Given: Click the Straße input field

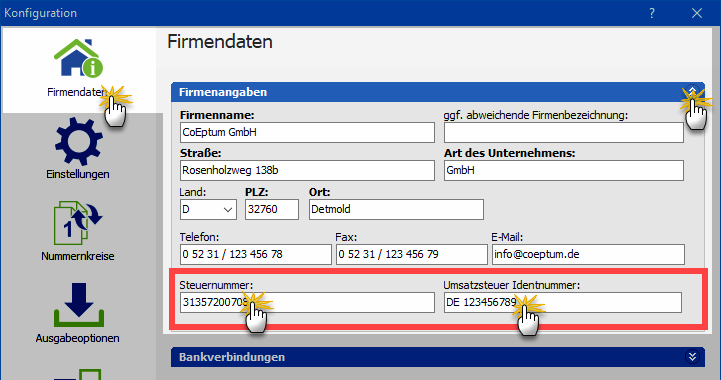Looking at the screenshot, I should [x=307, y=170].
